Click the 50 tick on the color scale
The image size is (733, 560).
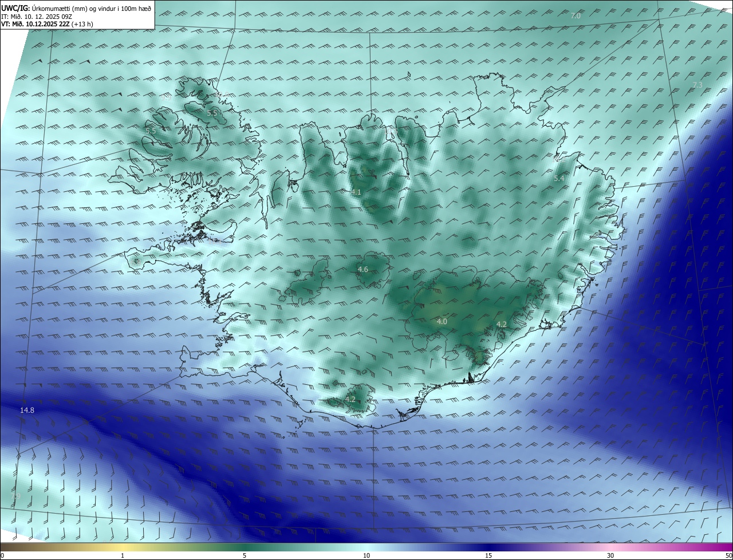point(728,555)
